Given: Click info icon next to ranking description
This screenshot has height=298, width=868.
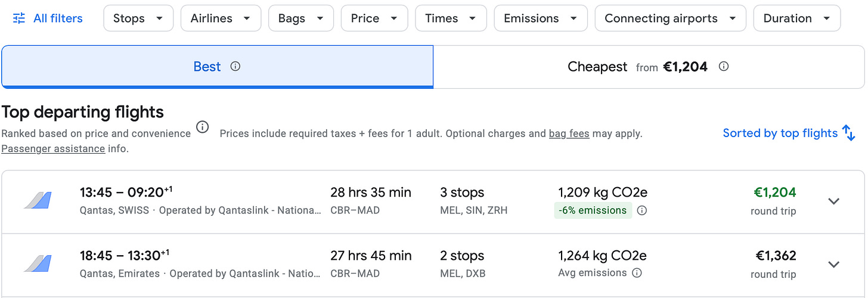Looking at the screenshot, I should (203, 127).
